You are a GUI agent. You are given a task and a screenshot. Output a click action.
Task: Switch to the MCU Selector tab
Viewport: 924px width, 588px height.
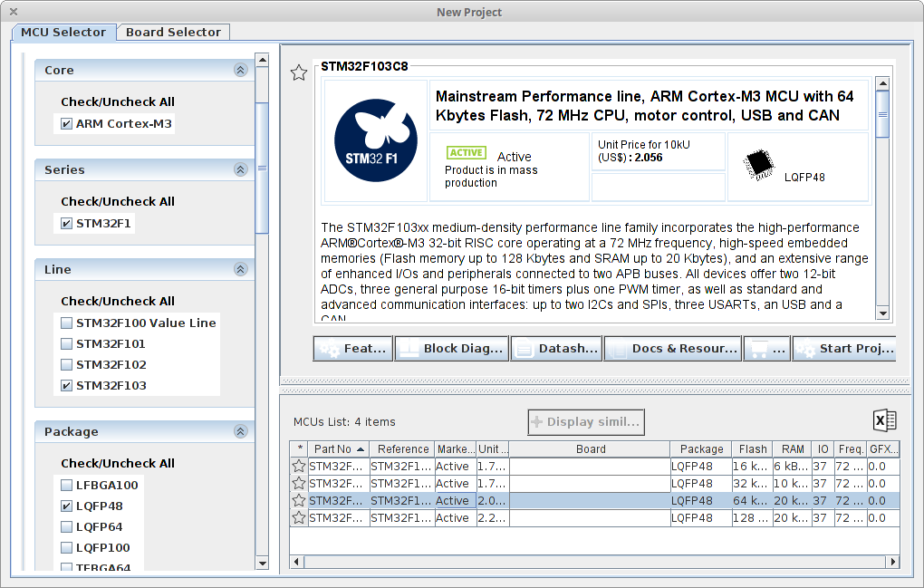click(63, 33)
